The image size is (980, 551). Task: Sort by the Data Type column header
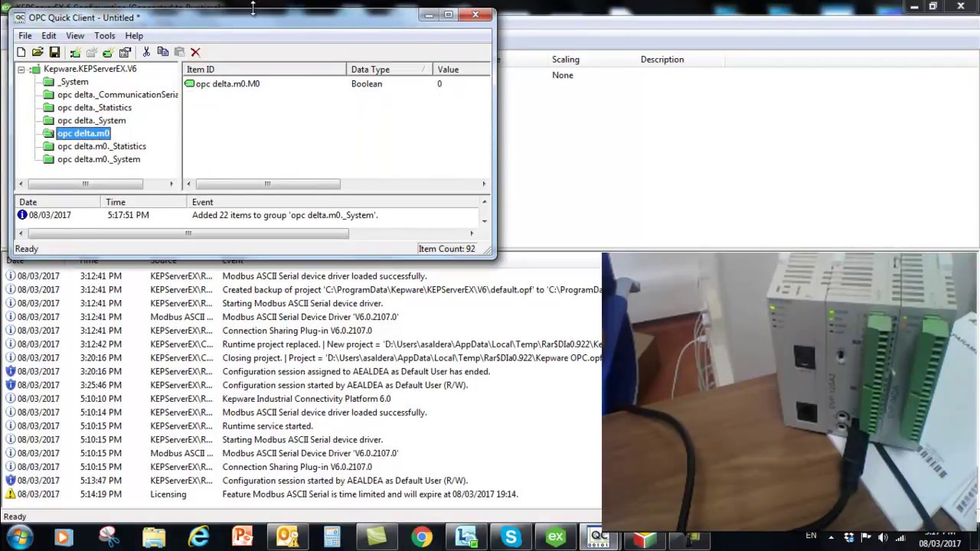point(390,70)
